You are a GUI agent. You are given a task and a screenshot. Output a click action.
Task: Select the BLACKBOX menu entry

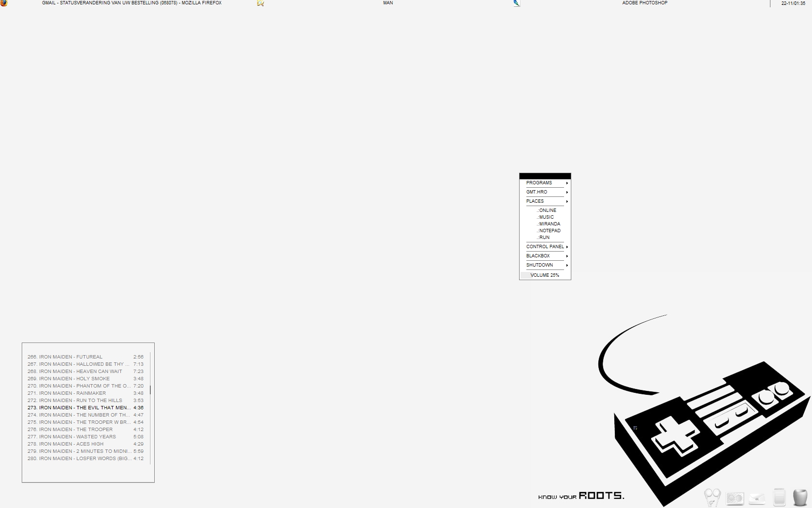point(545,256)
